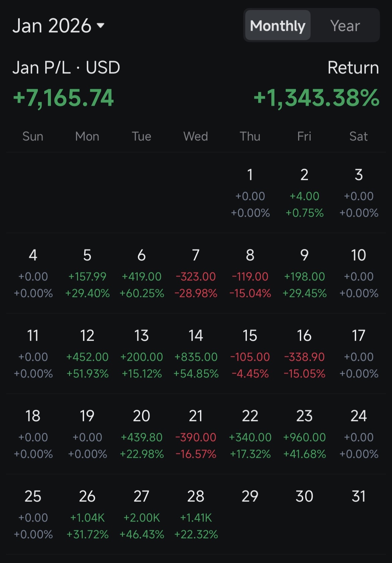Open January 8 with -119.00 loss
This screenshot has width=392, height=563.
click(250, 273)
